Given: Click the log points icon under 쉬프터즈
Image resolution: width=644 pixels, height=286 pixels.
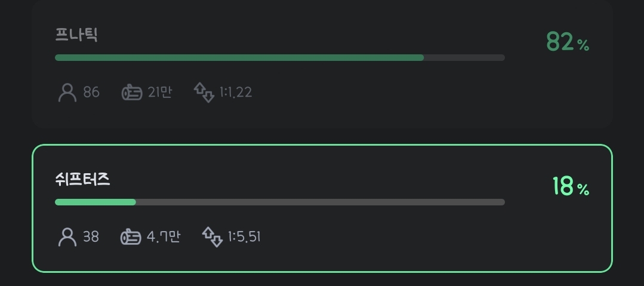Looking at the screenshot, I should (131, 237).
